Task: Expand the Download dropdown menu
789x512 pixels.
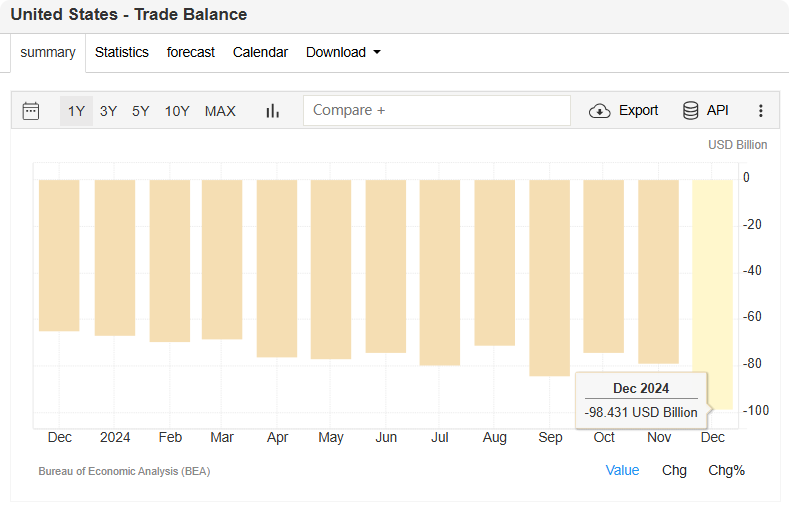Action: (x=343, y=52)
